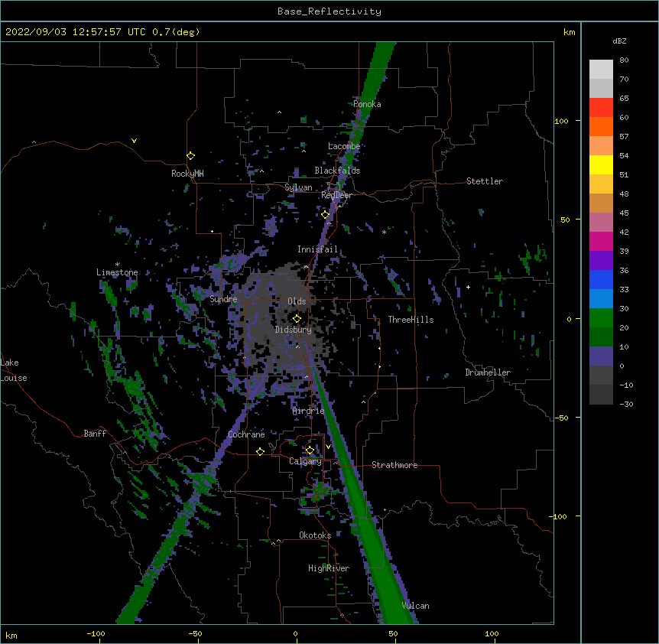Click the Cochrane town label
The height and width of the screenshot is (644, 659).
[246, 434]
